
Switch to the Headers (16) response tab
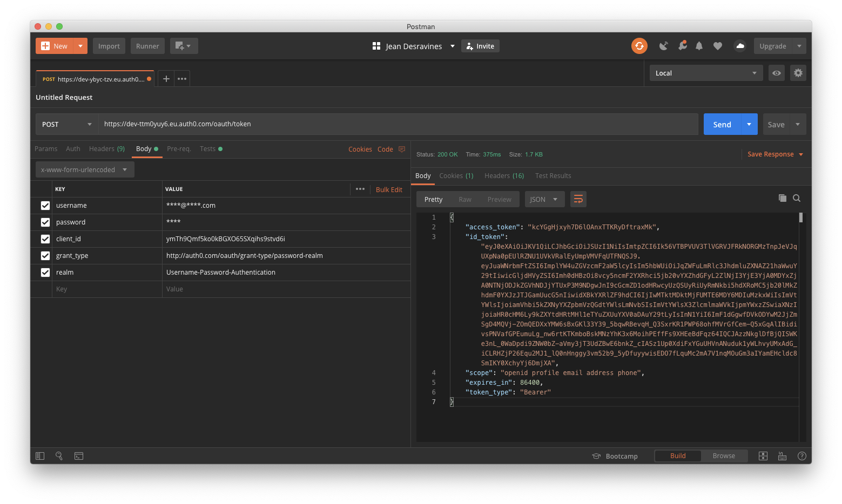tap(503, 175)
